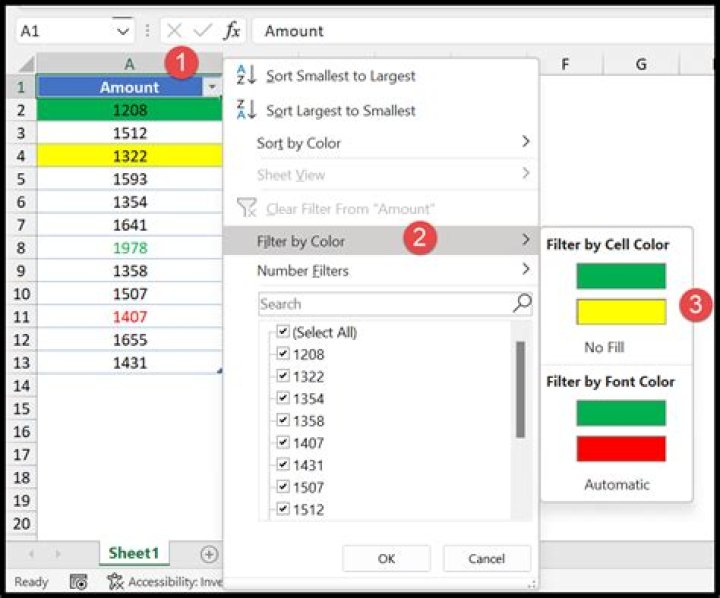720x598 pixels.
Task: Select row 14 header
Action: [x=22, y=385]
